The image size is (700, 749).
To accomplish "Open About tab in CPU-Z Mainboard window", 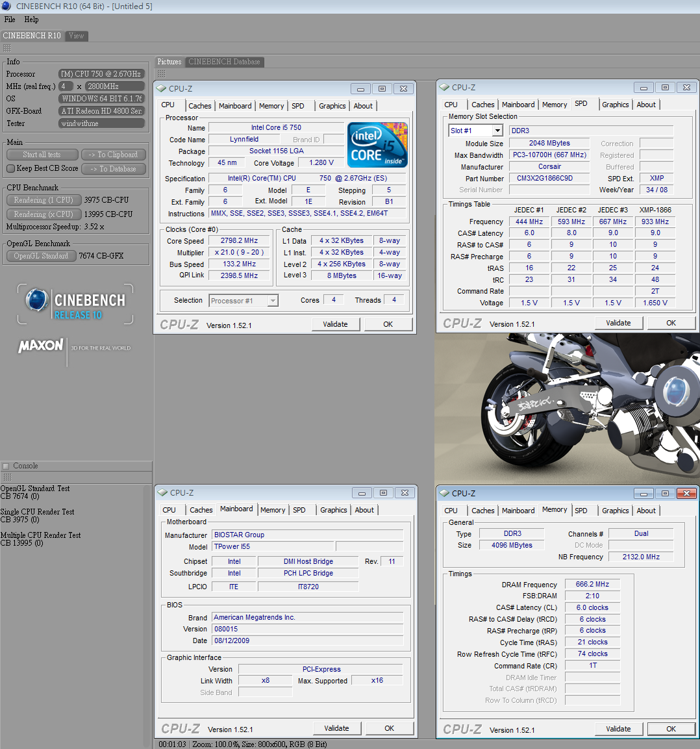I will pos(364,510).
